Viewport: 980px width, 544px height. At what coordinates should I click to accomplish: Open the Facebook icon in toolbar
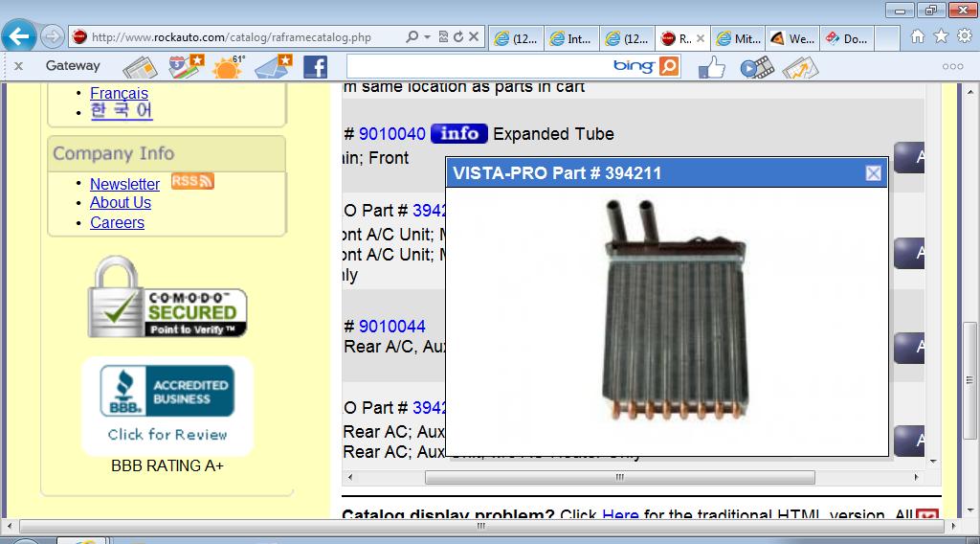[x=315, y=67]
